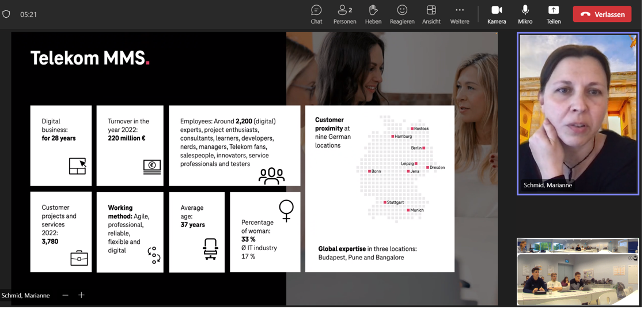This screenshot has height=309, width=644.
Task: Click the Global expertise locations text
Action: (x=368, y=253)
